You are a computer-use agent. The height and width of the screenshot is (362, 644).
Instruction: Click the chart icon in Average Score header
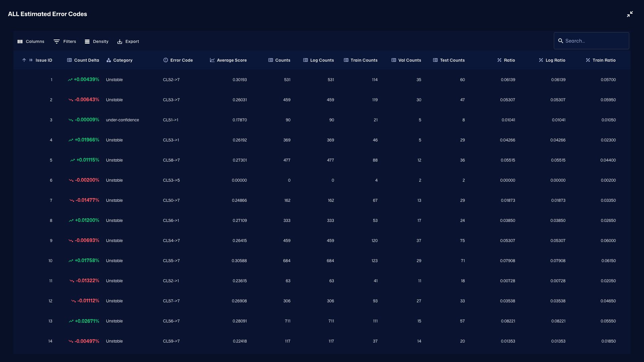212,60
